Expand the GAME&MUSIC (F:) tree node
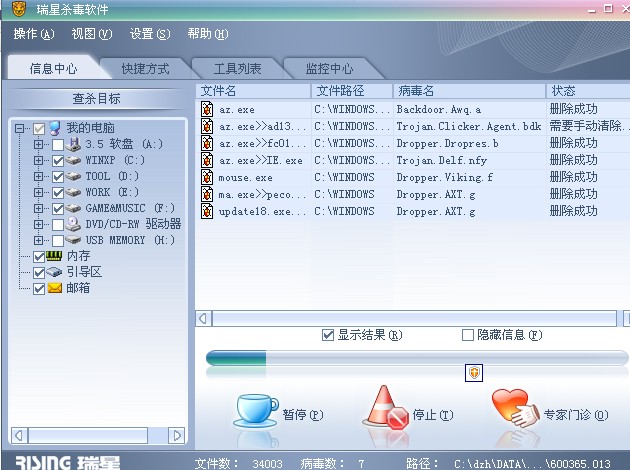Viewport: 630px width, 470px height. point(39,208)
